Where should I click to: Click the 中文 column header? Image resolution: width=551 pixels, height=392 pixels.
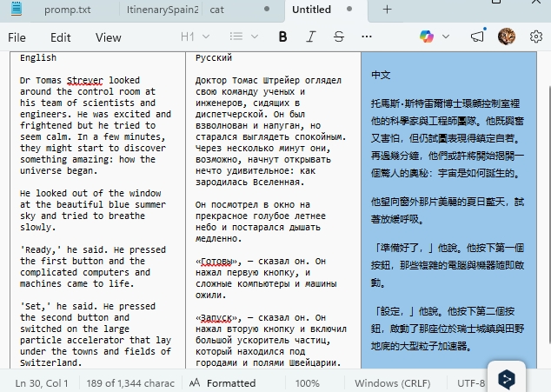pyautogui.click(x=381, y=75)
